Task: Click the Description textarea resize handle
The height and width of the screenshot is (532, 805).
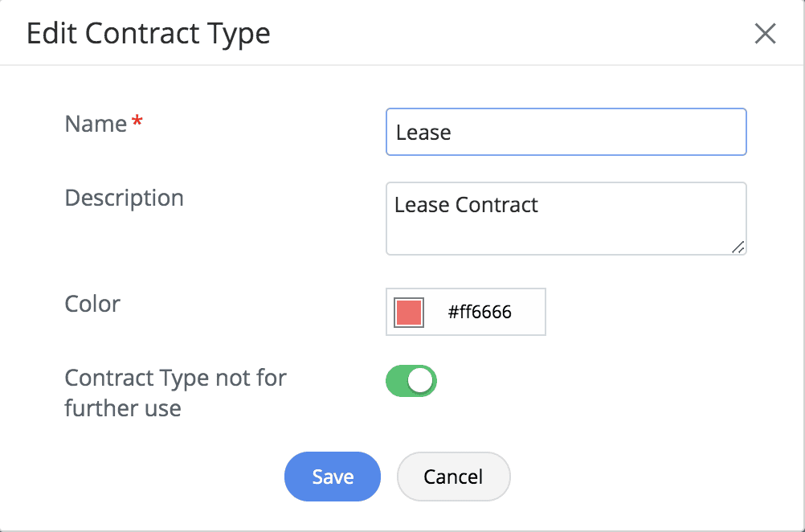Action: click(x=738, y=247)
